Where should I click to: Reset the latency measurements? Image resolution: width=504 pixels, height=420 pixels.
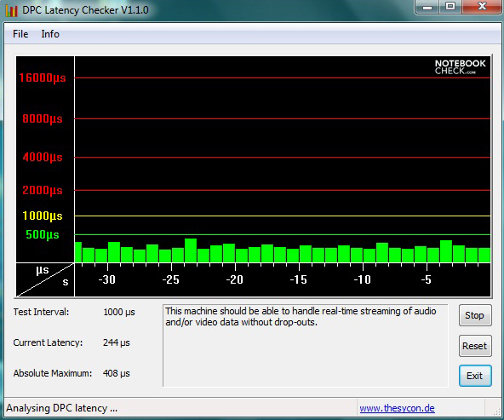(475, 346)
